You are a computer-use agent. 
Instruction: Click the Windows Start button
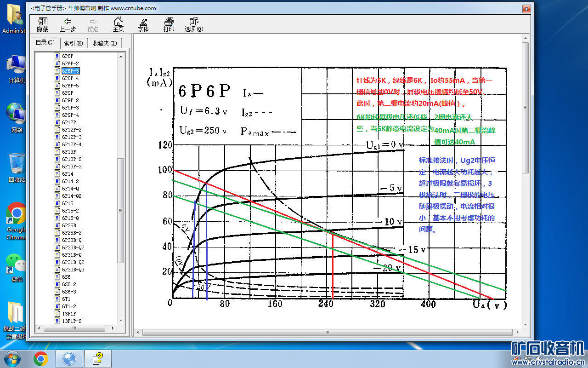tap(11, 358)
